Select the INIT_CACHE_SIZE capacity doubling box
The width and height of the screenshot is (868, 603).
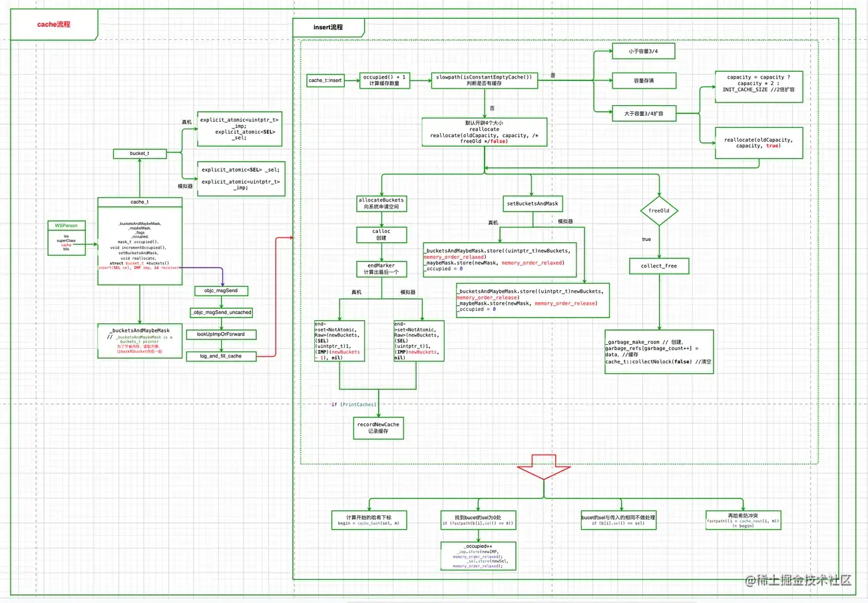coord(758,87)
